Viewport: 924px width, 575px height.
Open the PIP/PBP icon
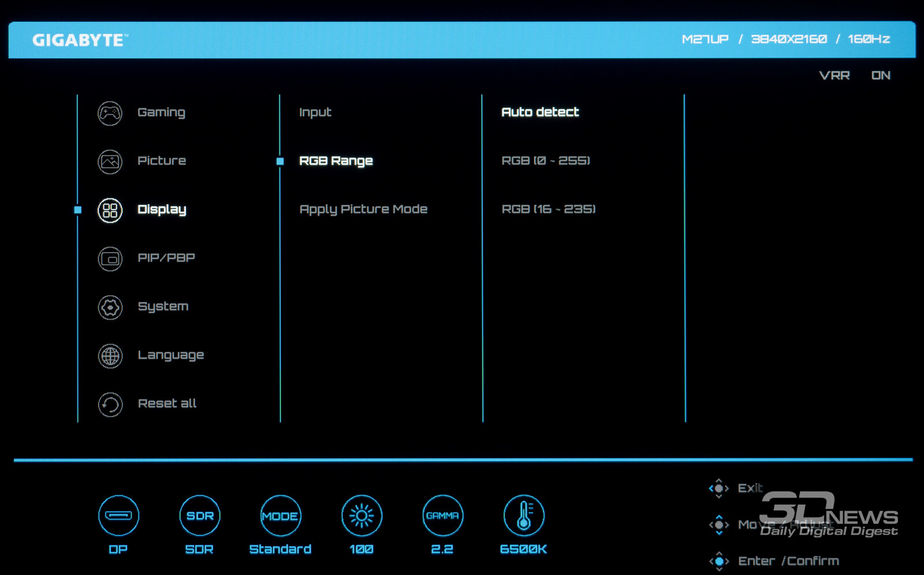pos(110,259)
